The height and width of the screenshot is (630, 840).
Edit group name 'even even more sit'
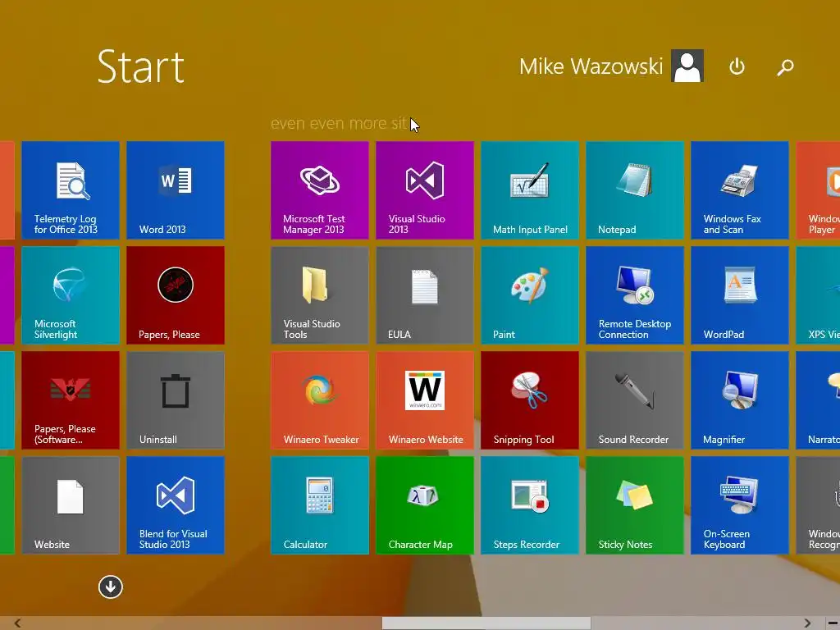(x=339, y=123)
